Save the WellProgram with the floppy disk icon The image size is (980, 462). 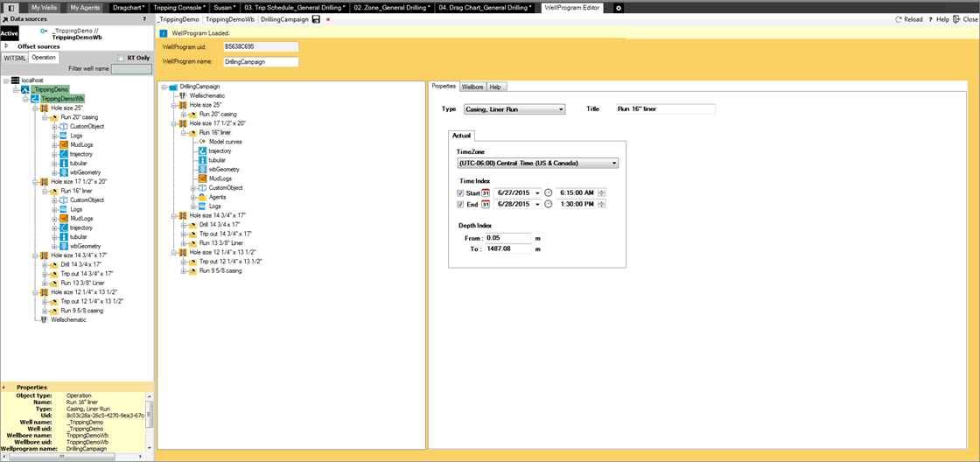pos(316,19)
